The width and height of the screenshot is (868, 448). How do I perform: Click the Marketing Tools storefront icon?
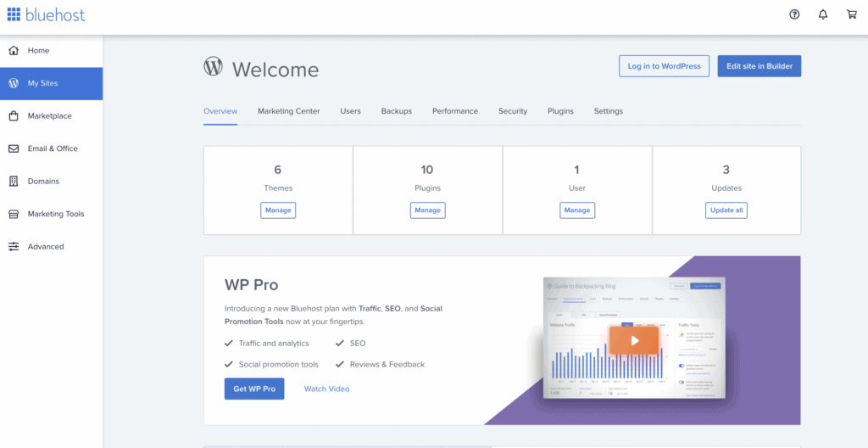click(x=14, y=214)
